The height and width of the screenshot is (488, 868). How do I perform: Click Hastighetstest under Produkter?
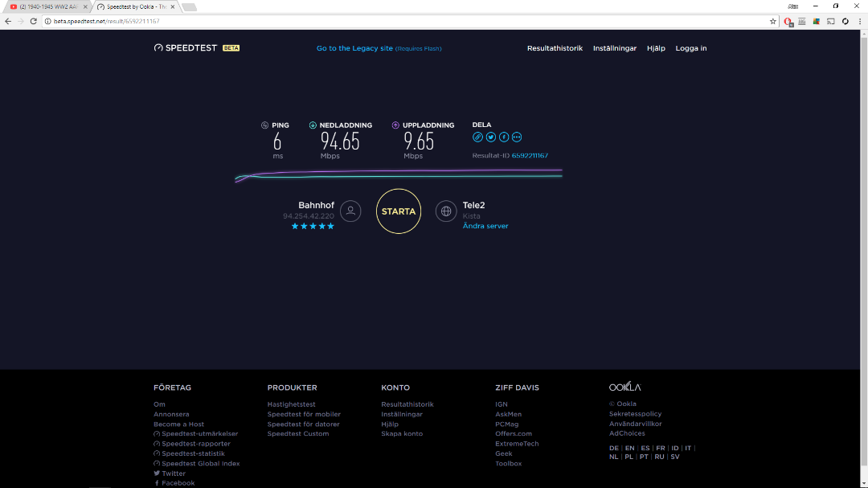point(291,404)
